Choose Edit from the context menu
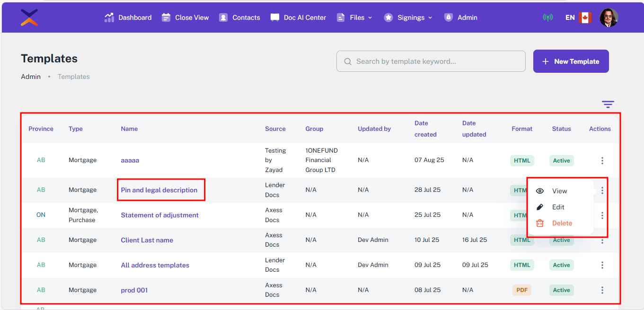 point(558,207)
